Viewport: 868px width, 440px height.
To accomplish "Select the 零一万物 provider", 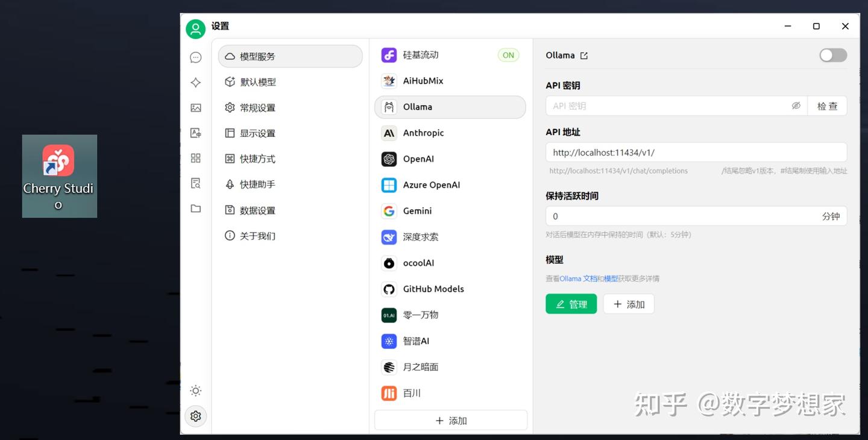I will click(x=450, y=315).
